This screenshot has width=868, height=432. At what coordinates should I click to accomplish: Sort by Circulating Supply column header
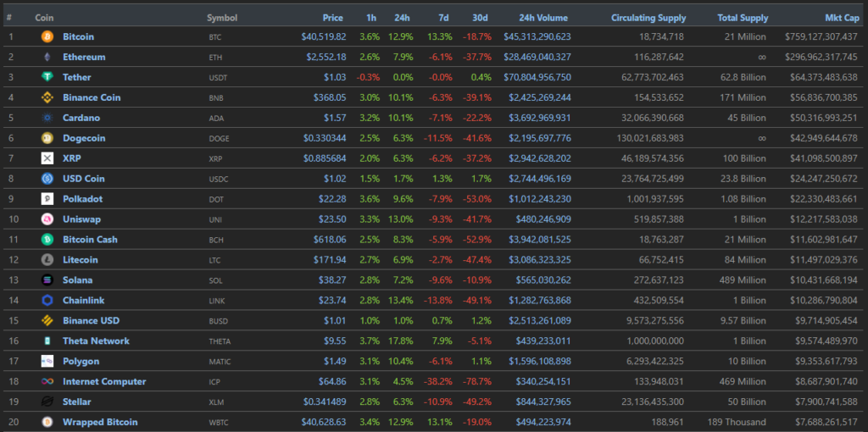coord(648,18)
